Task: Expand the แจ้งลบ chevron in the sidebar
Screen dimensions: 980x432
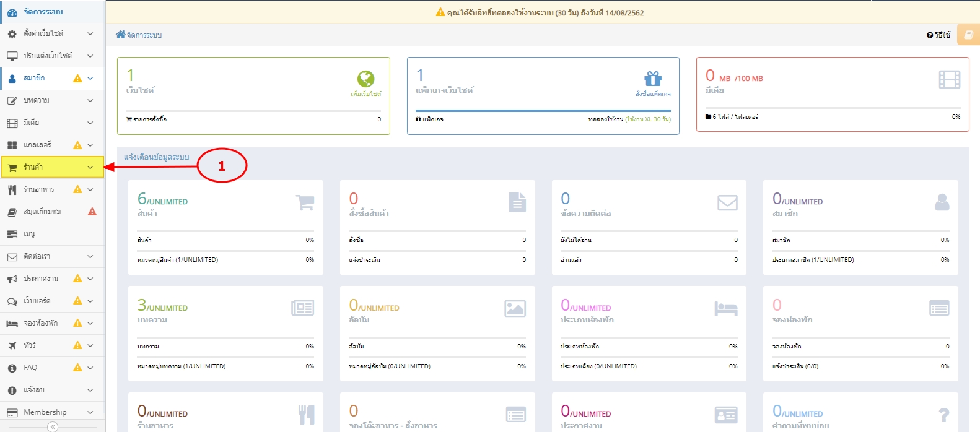Action: [x=90, y=390]
